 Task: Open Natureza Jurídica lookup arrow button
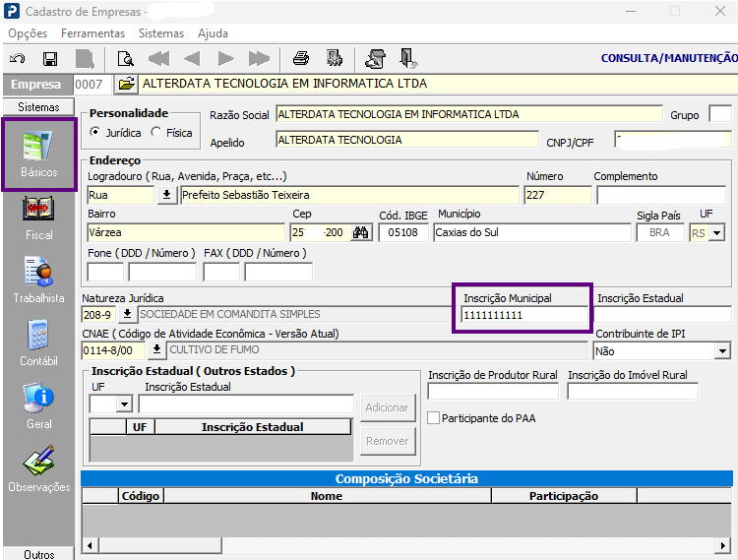point(127,314)
